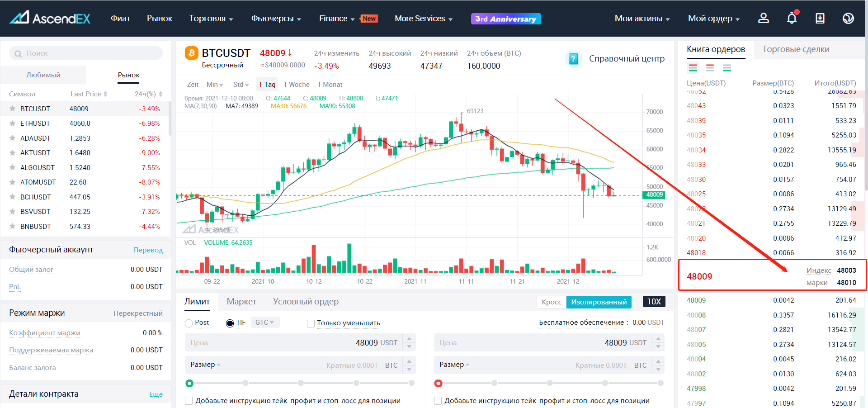The image size is (868, 408).
Task: Click the sell price input field
Action: click(543, 343)
